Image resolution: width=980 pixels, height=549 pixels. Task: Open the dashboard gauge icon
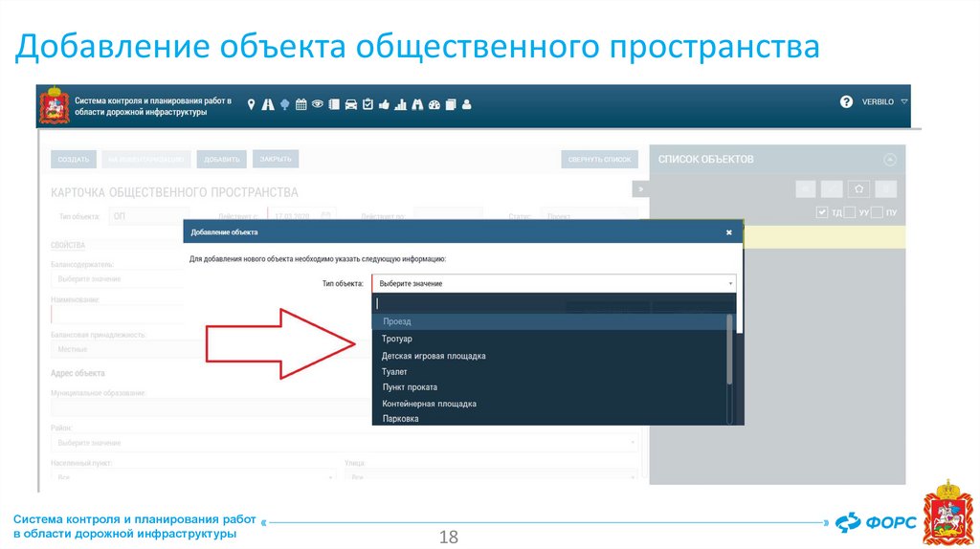click(434, 104)
